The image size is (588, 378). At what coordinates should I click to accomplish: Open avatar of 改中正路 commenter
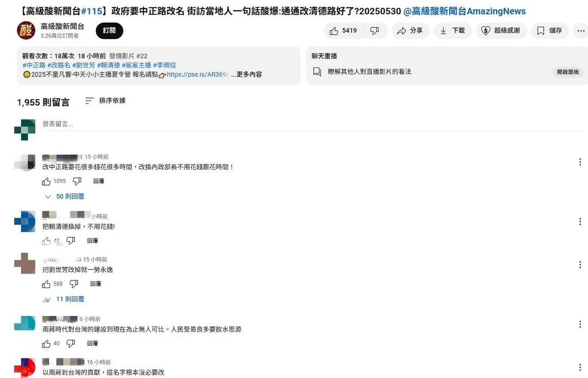point(24,162)
